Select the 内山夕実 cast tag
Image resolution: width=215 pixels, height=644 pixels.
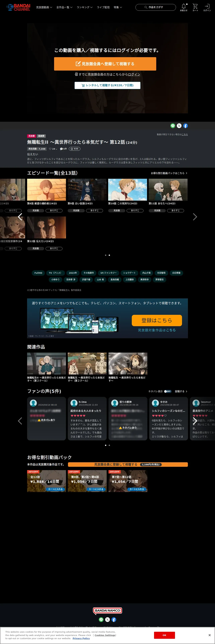[146, 273]
